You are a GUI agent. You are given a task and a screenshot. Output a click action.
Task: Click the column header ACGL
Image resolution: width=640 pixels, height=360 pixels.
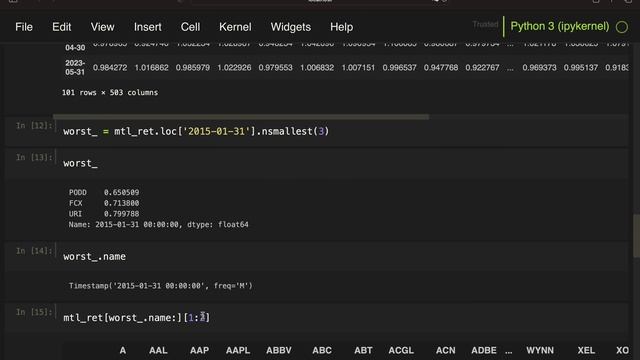tap(401, 351)
